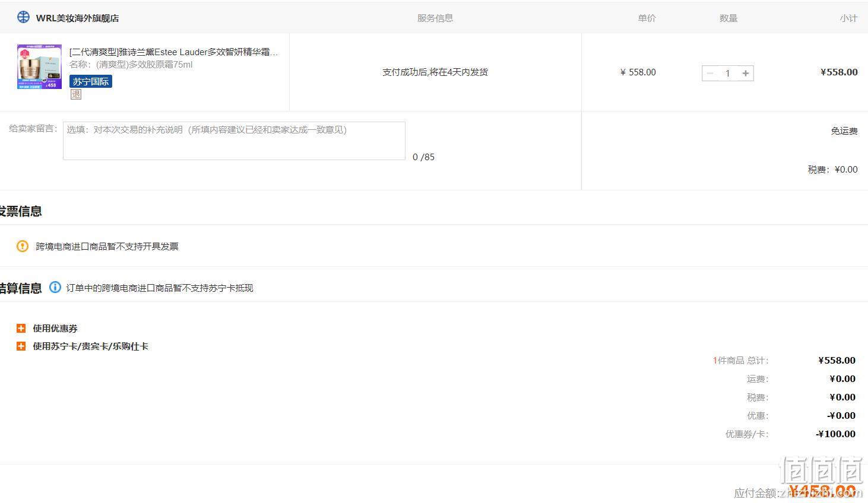This screenshot has width=868, height=503.
Task: Click the orange invoice warning icon
Action: click(x=23, y=246)
